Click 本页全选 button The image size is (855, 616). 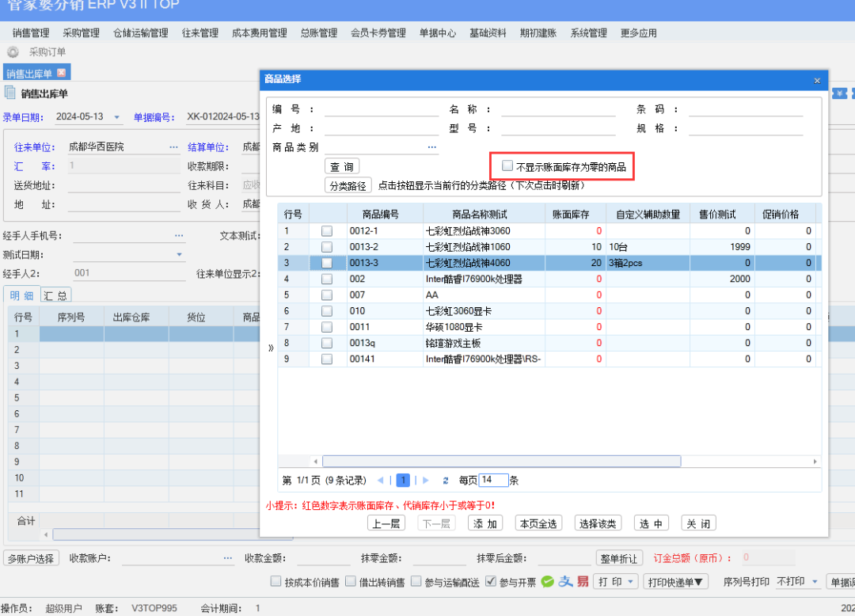click(x=538, y=523)
